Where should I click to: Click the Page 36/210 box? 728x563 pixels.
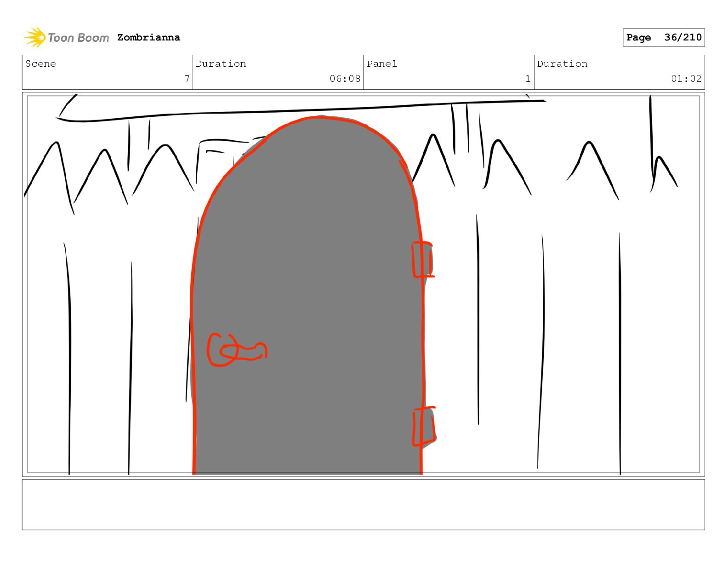[x=664, y=37]
